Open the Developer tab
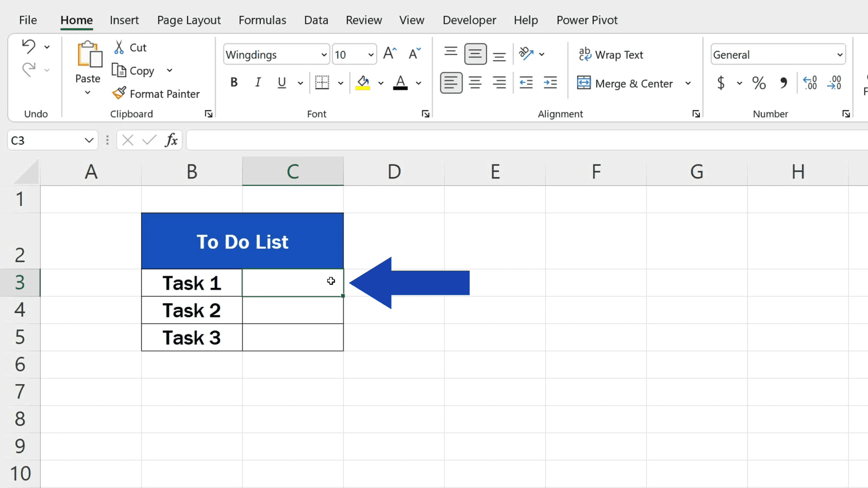868x488 pixels. [x=469, y=20]
